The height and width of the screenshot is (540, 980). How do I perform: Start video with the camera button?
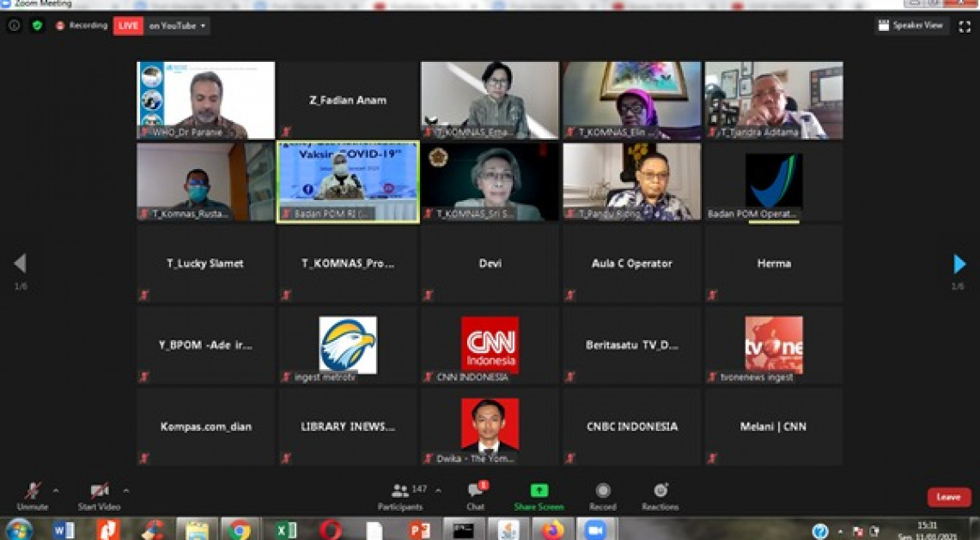click(x=99, y=494)
